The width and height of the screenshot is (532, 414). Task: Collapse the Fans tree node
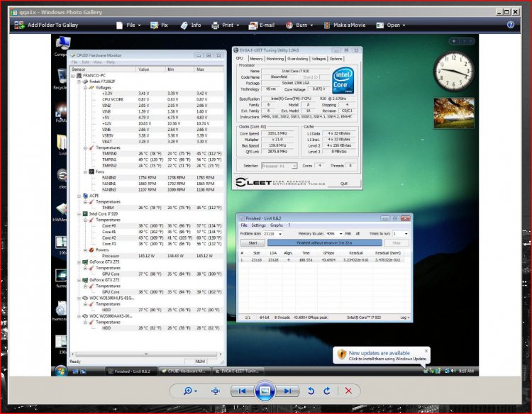click(85, 172)
